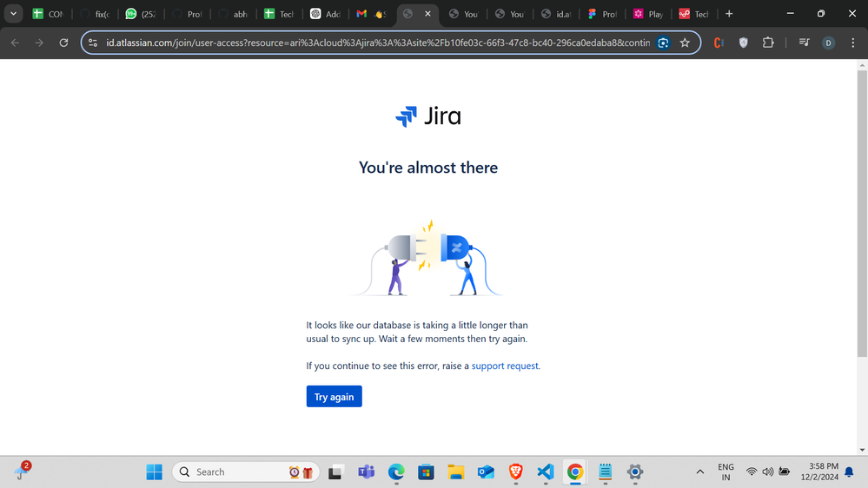Open volume speaker icon in tray

click(768, 472)
